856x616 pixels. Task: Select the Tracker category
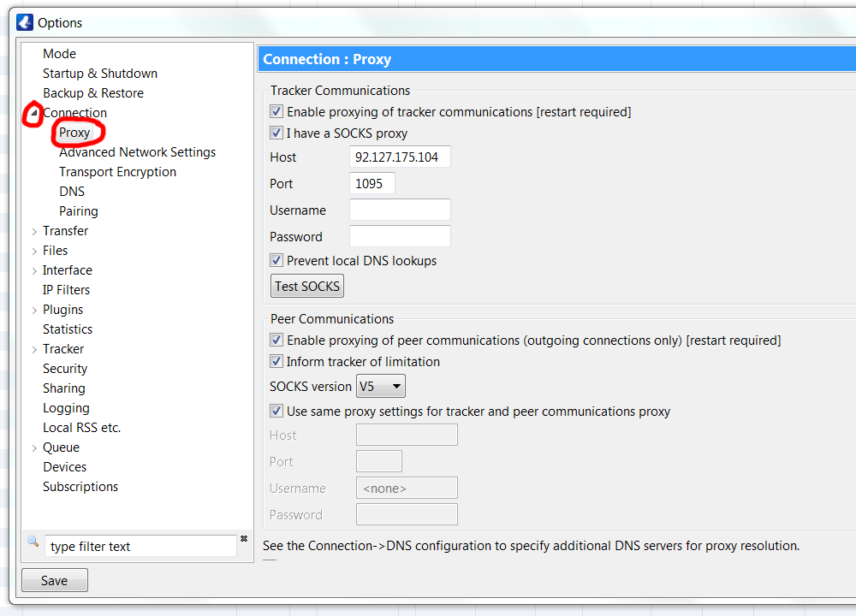pyautogui.click(x=63, y=349)
